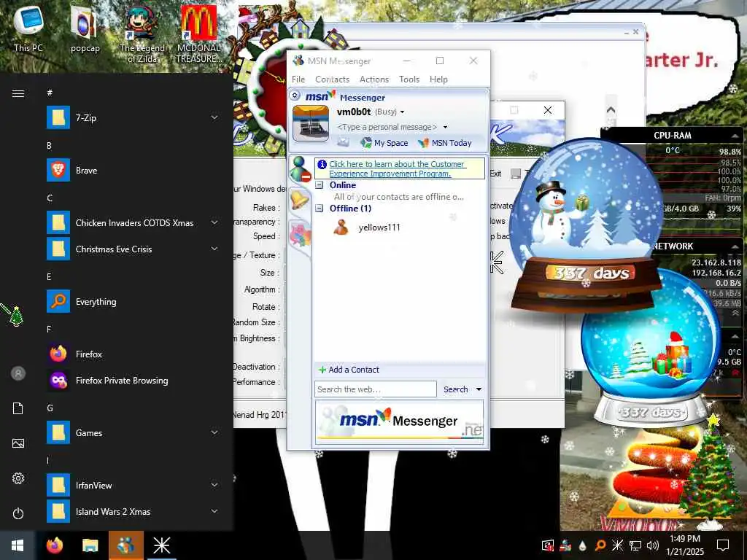Open File Explorer from the taskbar
Viewport: 747px width, 560px height.
coord(90,545)
